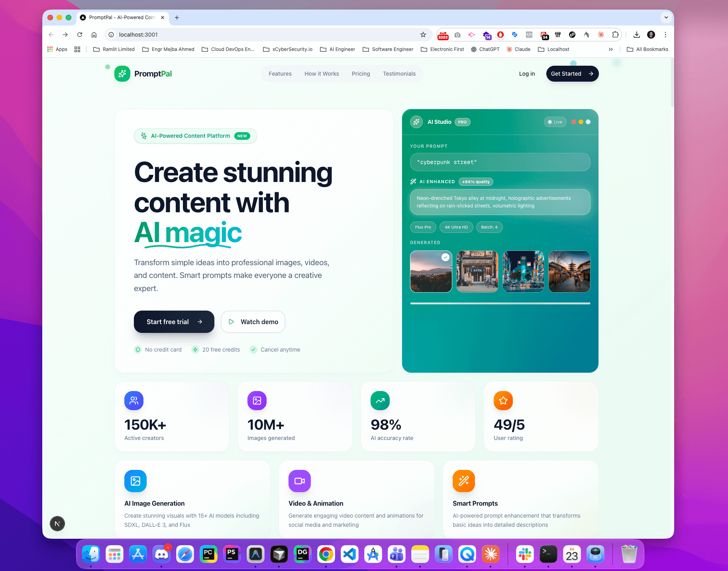Screen dimensions: 728x571
Task: Select the AI Studio sparkle icon
Action: pyautogui.click(x=416, y=122)
